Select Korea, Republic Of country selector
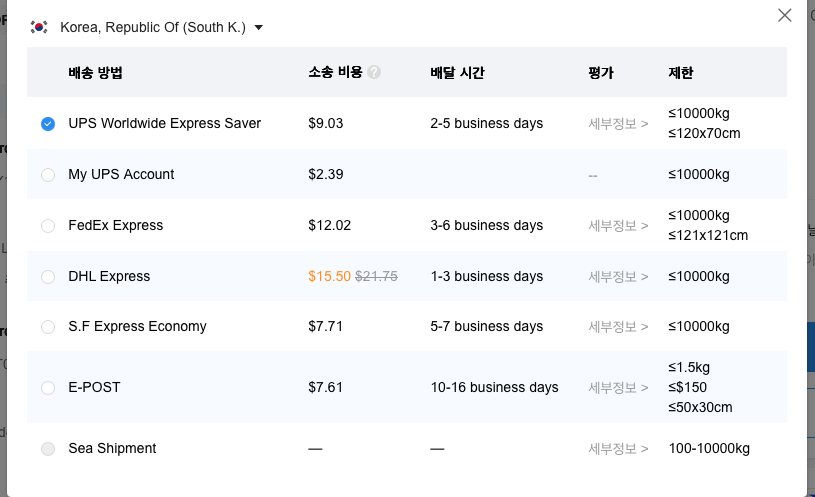815x497 pixels. click(x=152, y=28)
